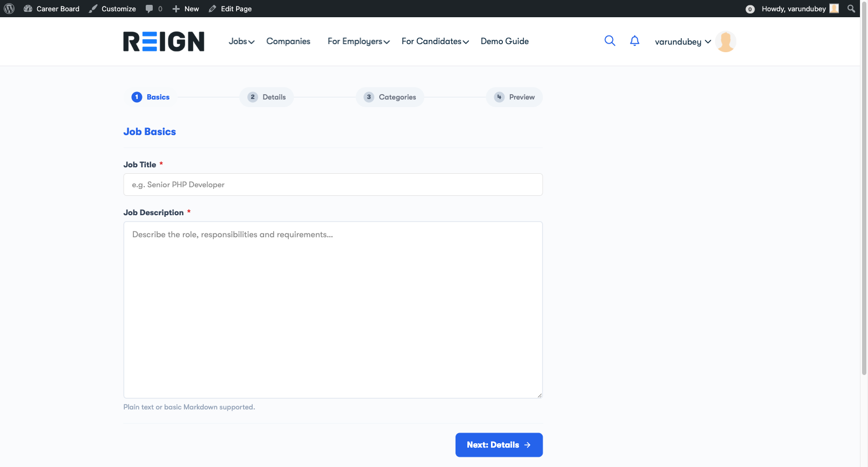868x467 pixels.
Task: Open the Career Board dashboard link
Action: click(x=52, y=9)
